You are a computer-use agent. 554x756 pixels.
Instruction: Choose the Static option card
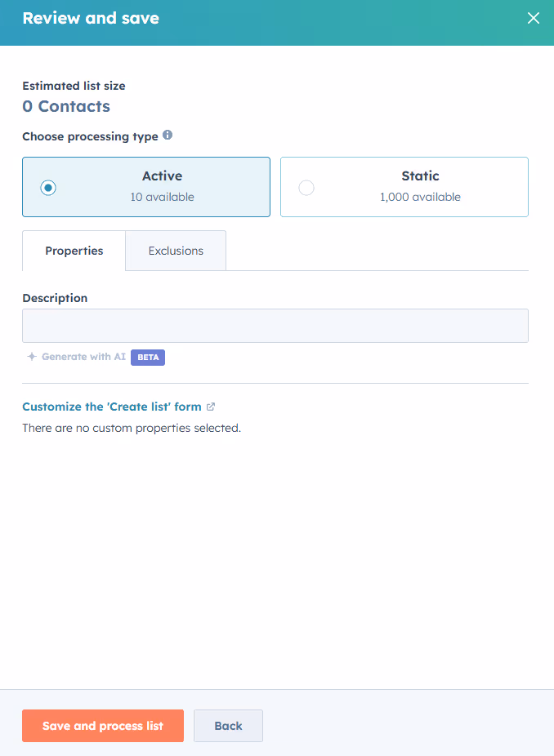[404, 187]
